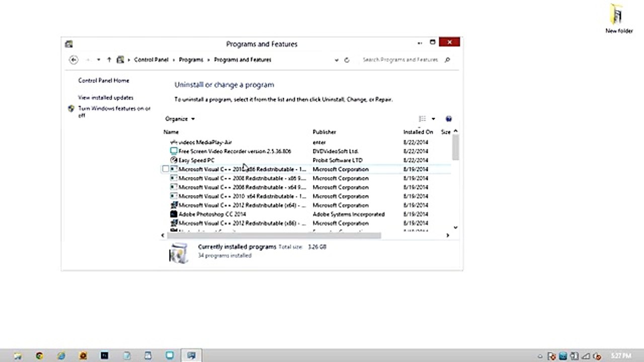The height and width of the screenshot is (362, 644).
Task: Click the Control Panel icon in the address bar
Action: [120, 60]
